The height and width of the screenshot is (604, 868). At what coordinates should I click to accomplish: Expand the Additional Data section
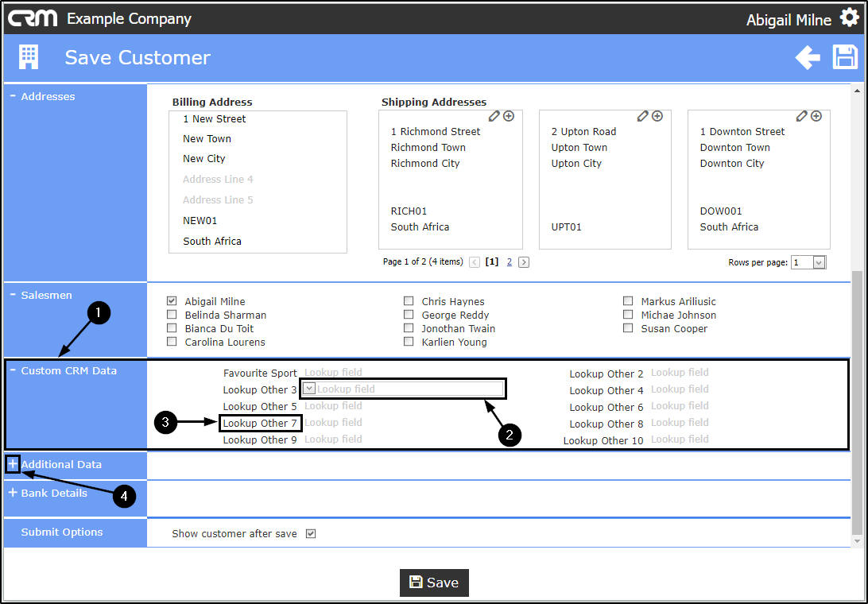13,463
